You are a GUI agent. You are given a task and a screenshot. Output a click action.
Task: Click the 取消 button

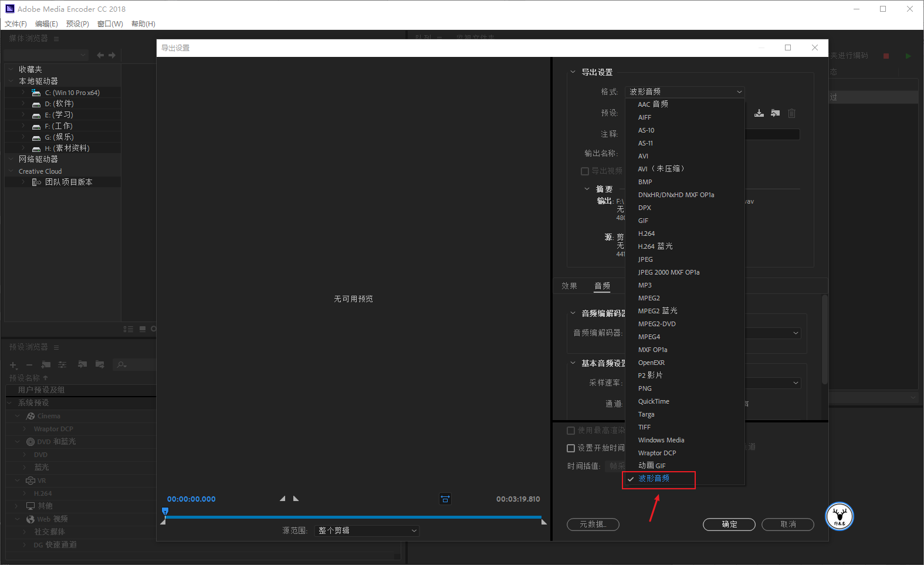(788, 525)
